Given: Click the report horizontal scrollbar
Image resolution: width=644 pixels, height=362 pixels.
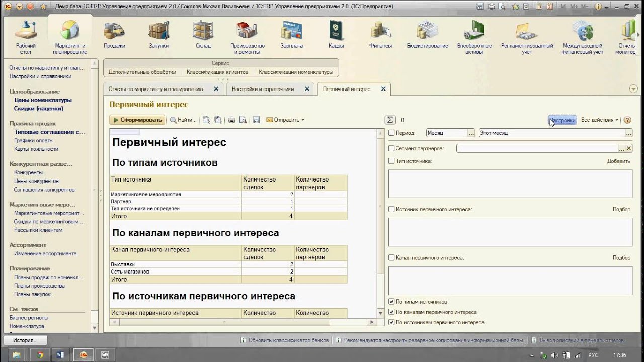Looking at the screenshot, I should (x=243, y=322).
